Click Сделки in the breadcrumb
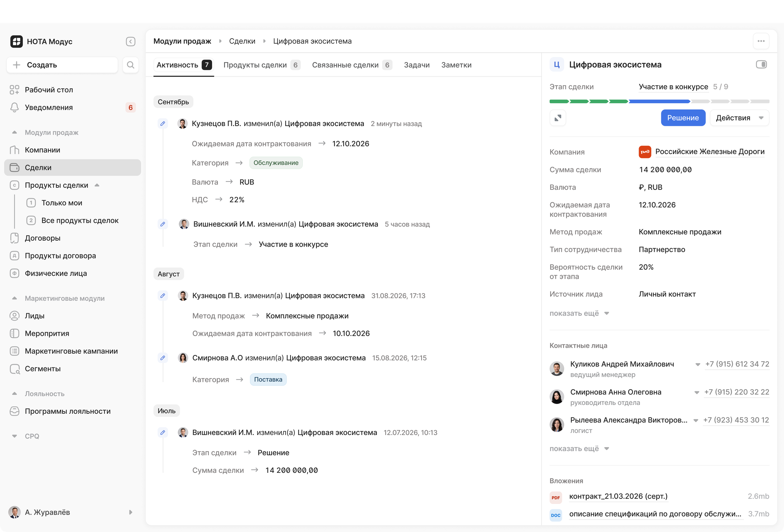The height and width of the screenshot is (532, 784). click(x=242, y=41)
